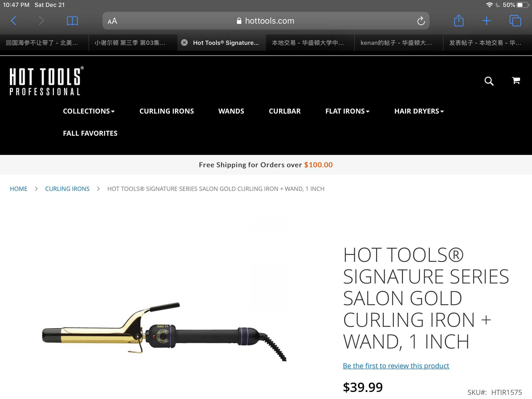Tap the curling iron product image
Screen dimensions: 532x399
click(164, 331)
